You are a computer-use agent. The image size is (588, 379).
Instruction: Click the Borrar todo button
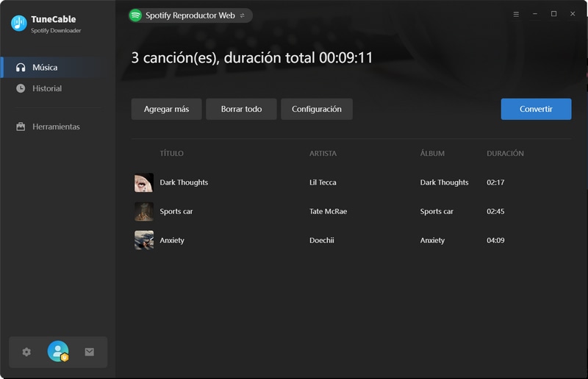241,109
